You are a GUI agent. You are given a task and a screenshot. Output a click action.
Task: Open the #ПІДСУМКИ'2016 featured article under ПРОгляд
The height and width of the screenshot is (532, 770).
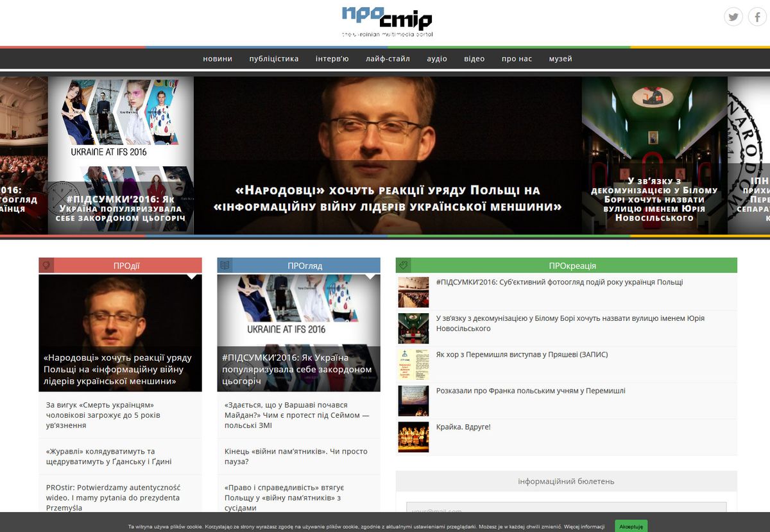(x=298, y=333)
